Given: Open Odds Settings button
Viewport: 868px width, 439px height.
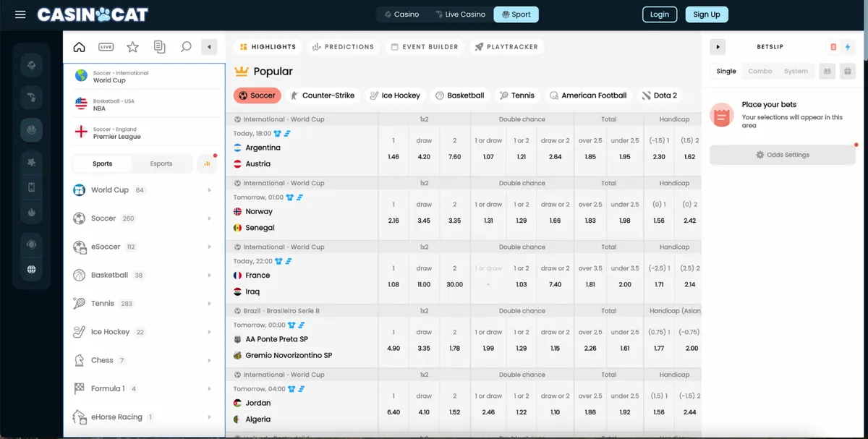Looking at the screenshot, I should (x=782, y=155).
